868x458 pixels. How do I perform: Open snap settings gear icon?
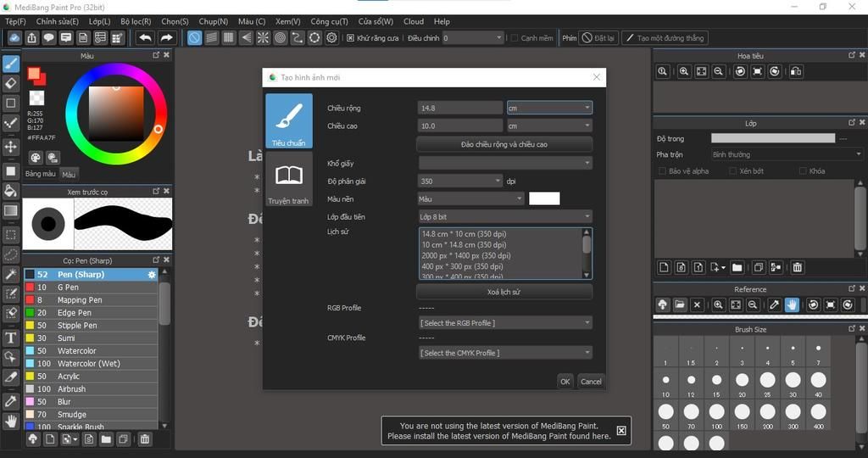(331, 37)
